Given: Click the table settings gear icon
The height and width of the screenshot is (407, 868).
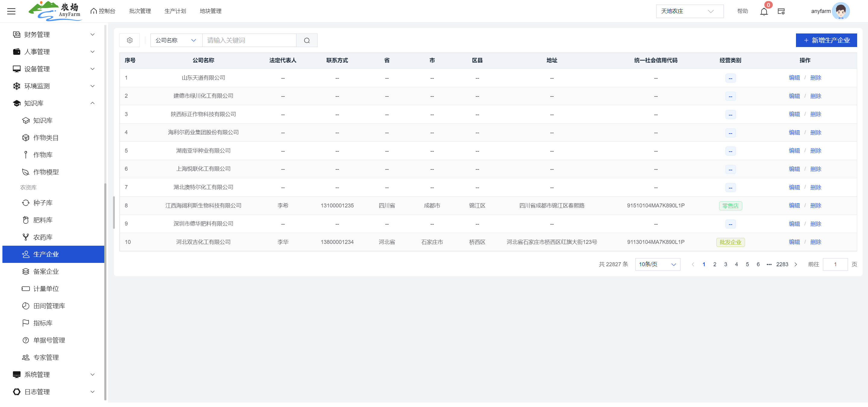Looking at the screenshot, I should pos(130,40).
